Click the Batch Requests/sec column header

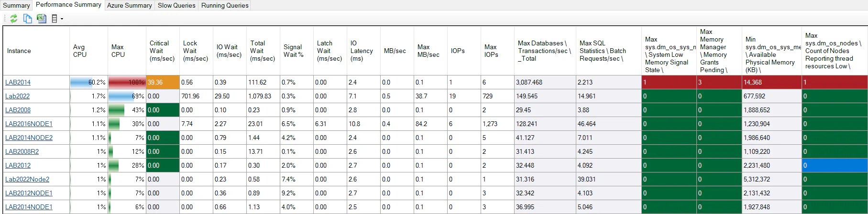click(608, 51)
